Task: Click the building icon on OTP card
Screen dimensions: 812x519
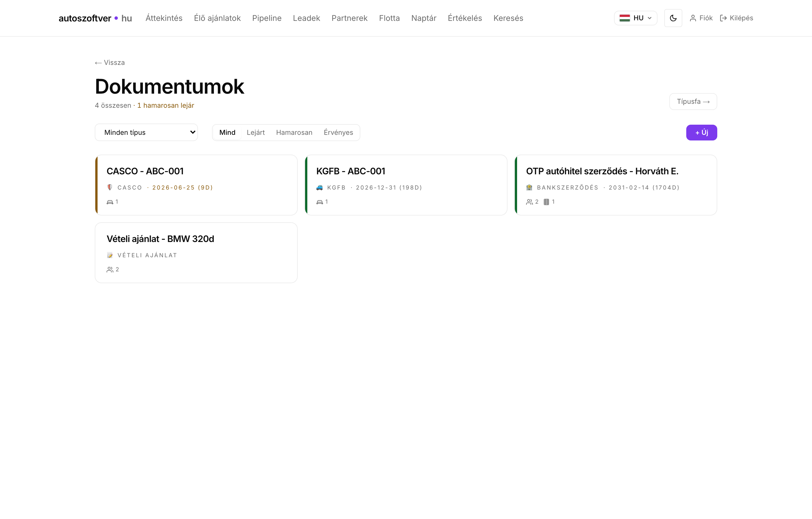Action: click(x=546, y=202)
